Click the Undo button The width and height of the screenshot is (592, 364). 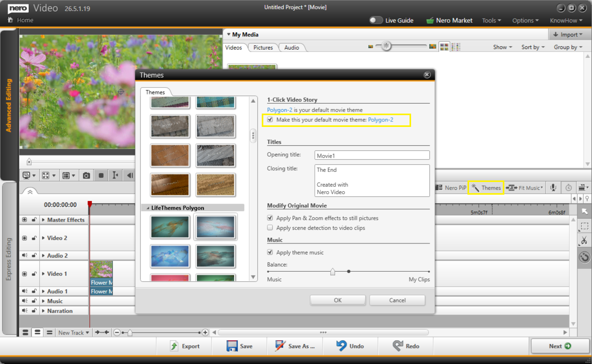click(x=350, y=346)
